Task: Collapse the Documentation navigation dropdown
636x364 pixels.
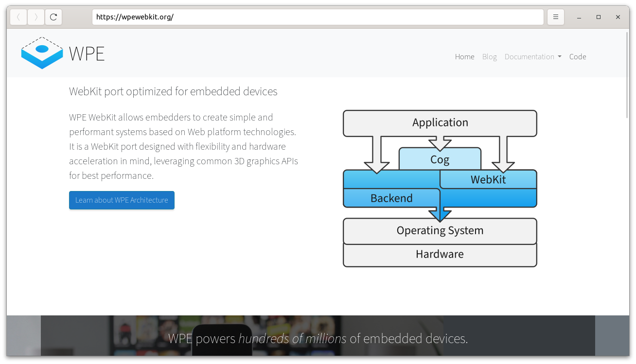Action: click(530, 57)
